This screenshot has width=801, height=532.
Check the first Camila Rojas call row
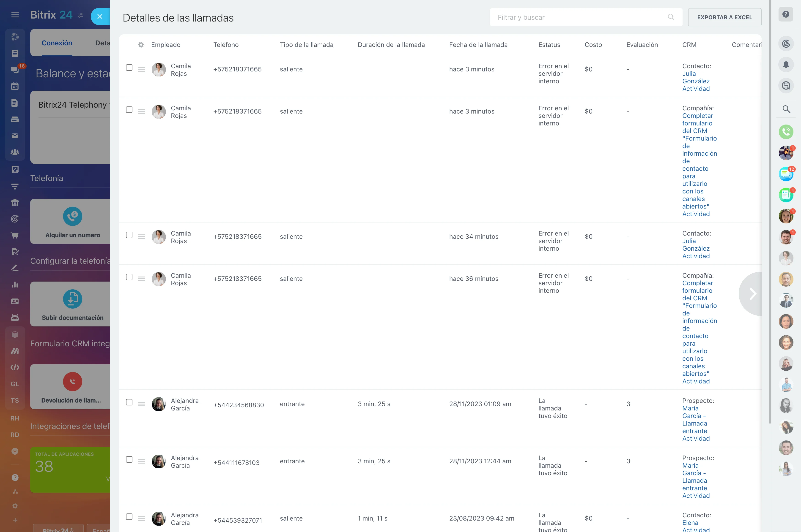pyautogui.click(x=129, y=68)
